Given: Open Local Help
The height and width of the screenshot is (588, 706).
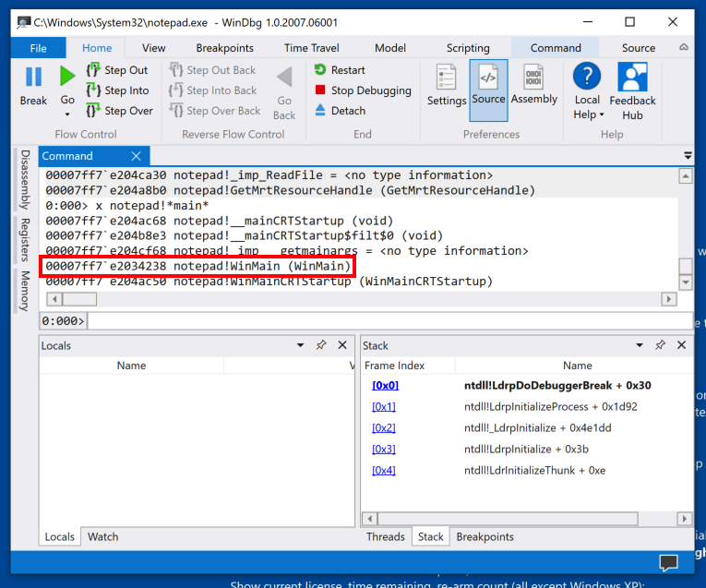Looking at the screenshot, I should point(587,91).
